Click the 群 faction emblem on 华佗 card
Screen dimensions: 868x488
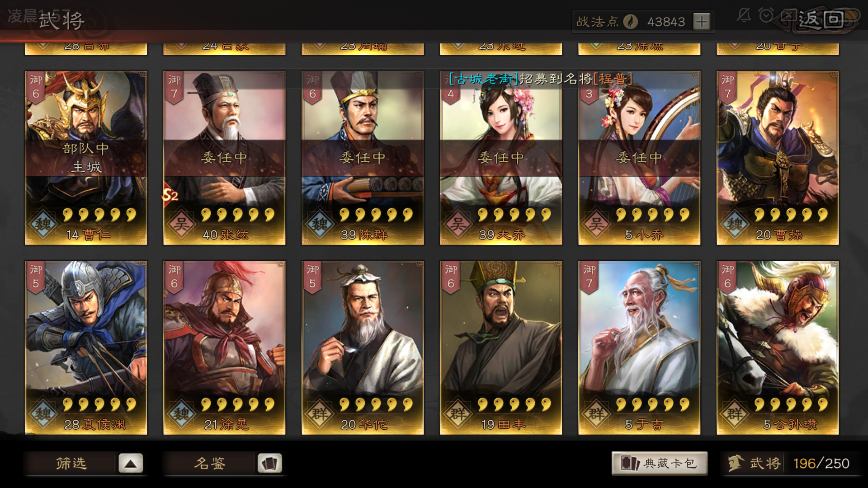320,413
